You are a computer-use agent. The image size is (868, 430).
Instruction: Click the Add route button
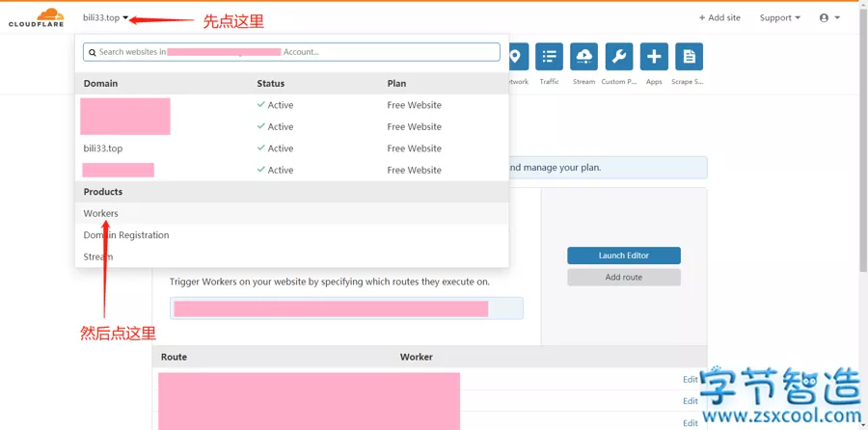pyautogui.click(x=624, y=278)
